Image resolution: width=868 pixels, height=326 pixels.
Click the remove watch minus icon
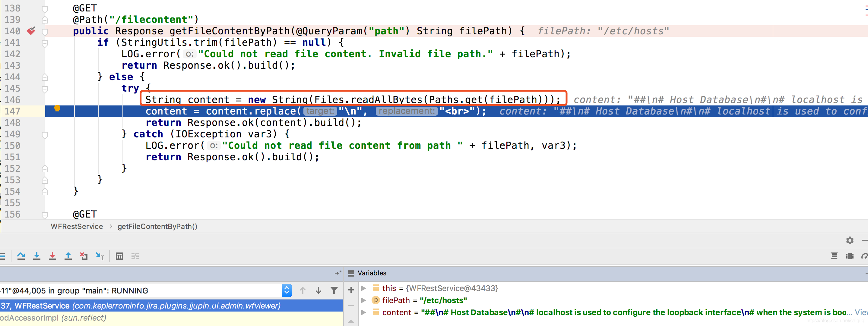point(351,306)
